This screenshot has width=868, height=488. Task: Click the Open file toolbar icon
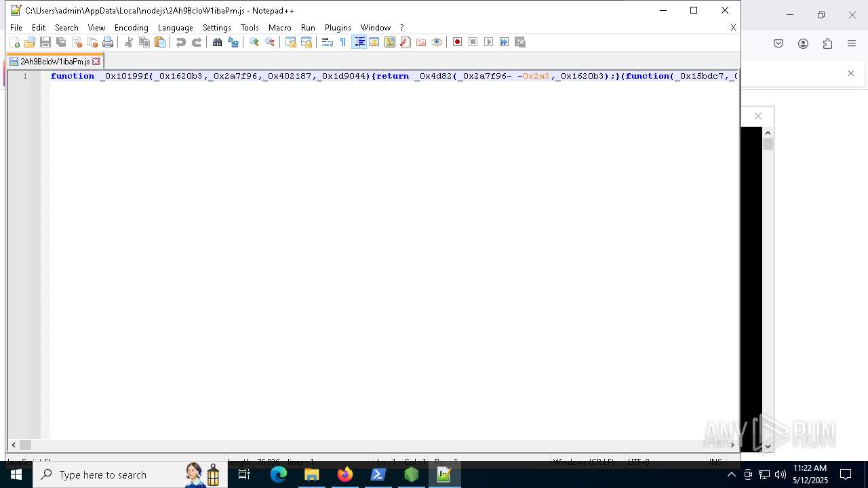(x=30, y=42)
